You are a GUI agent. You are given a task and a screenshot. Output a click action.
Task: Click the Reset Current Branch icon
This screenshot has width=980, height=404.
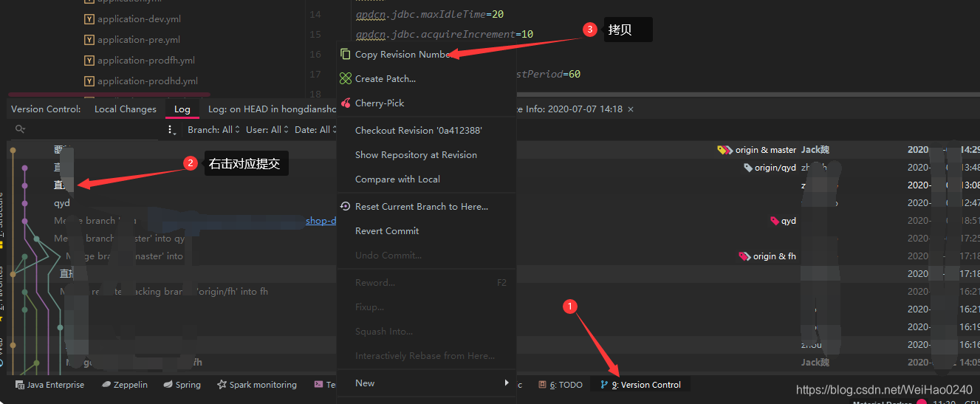click(346, 207)
